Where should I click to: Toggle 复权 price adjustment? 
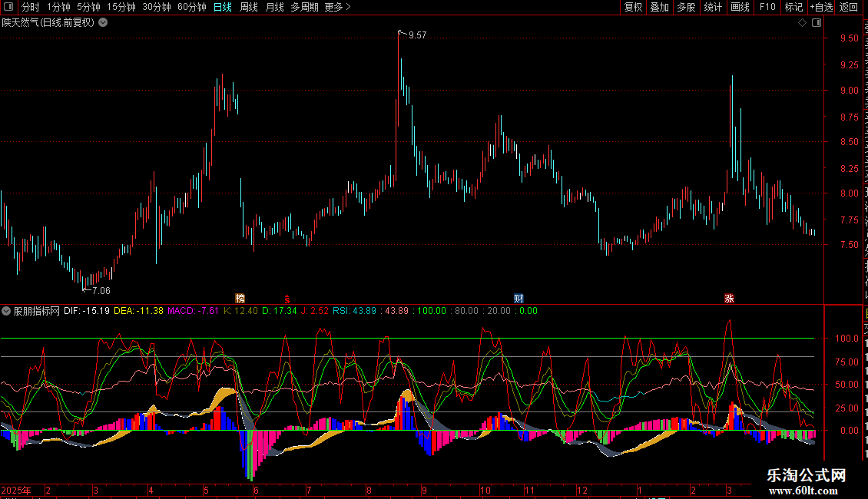[633, 7]
